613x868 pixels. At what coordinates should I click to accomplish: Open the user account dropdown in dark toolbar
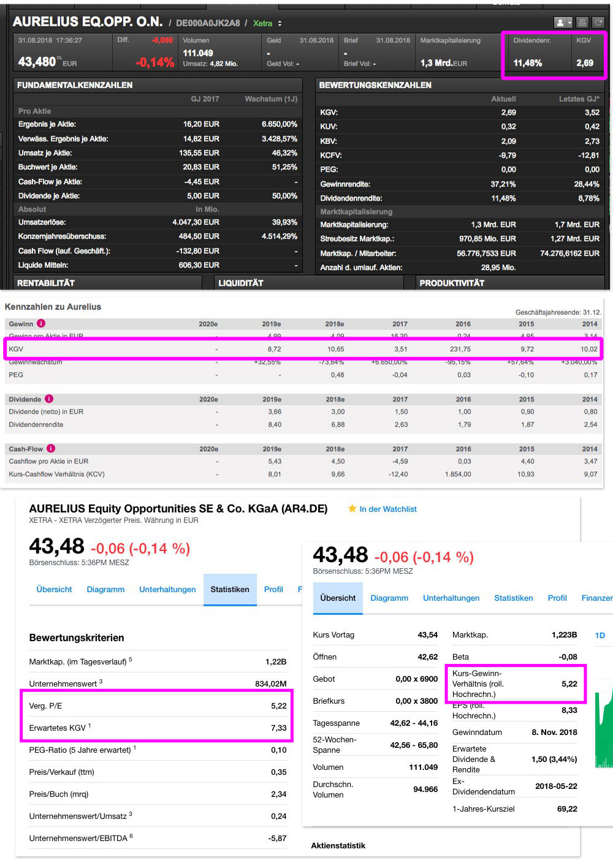pos(563,23)
